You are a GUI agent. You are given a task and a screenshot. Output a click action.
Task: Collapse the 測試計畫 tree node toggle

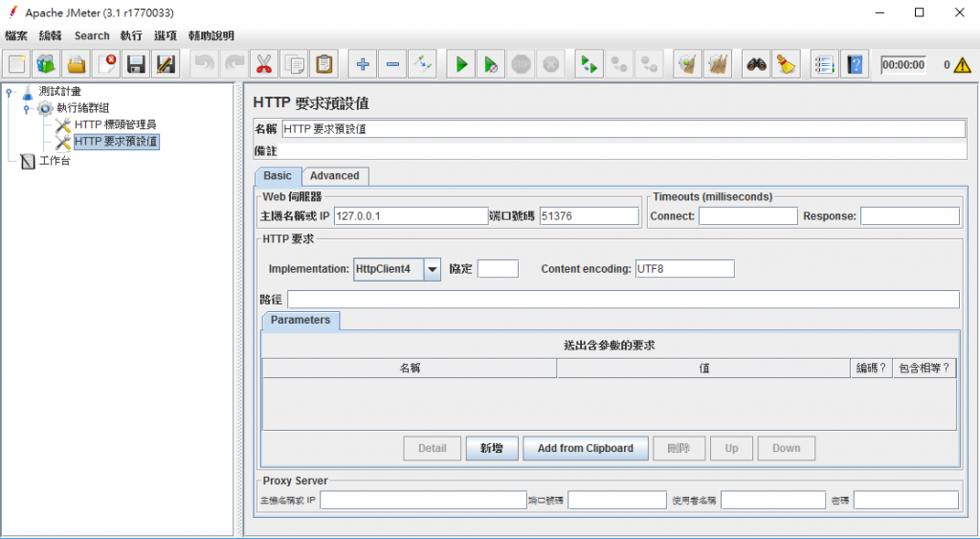[9, 92]
